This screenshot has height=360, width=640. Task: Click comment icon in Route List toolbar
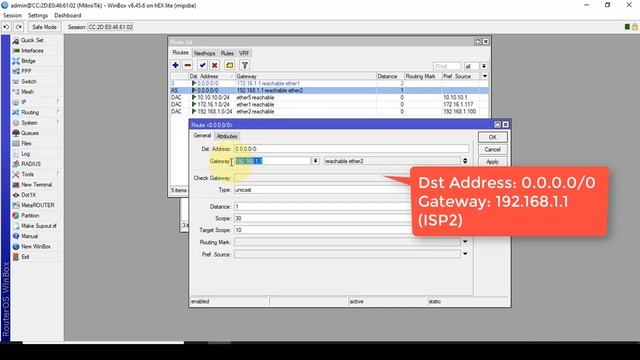[x=229, y=65]
